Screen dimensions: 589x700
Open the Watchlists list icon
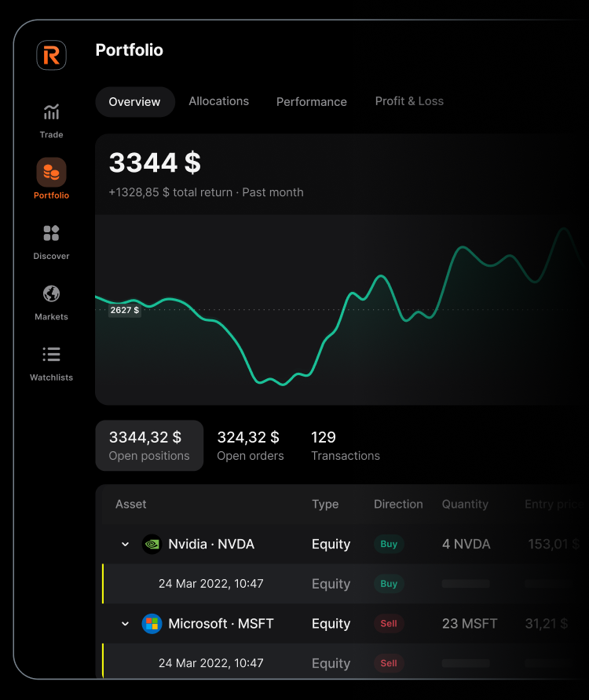(x=51, y=355)
